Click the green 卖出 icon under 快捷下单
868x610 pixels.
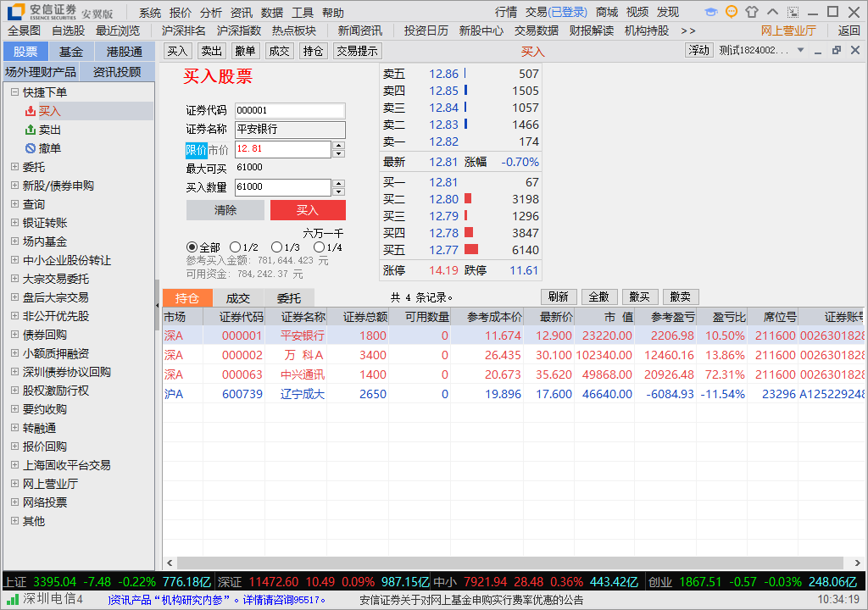(31, 130)
